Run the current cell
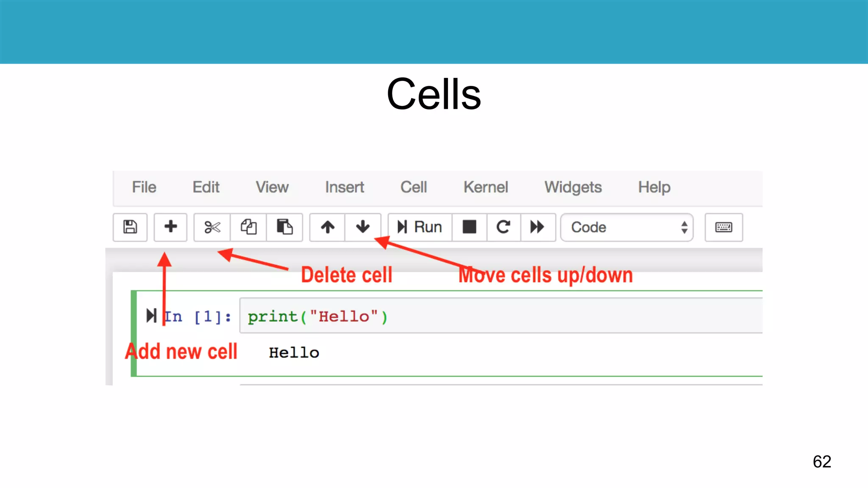Viewport: 868px width, 488px height. [420, 227]
